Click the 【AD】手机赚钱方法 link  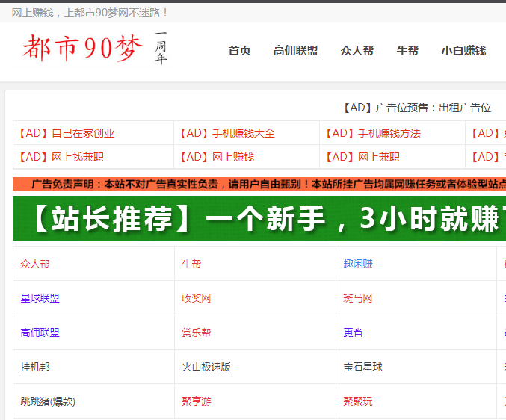(x=374, y=133)
